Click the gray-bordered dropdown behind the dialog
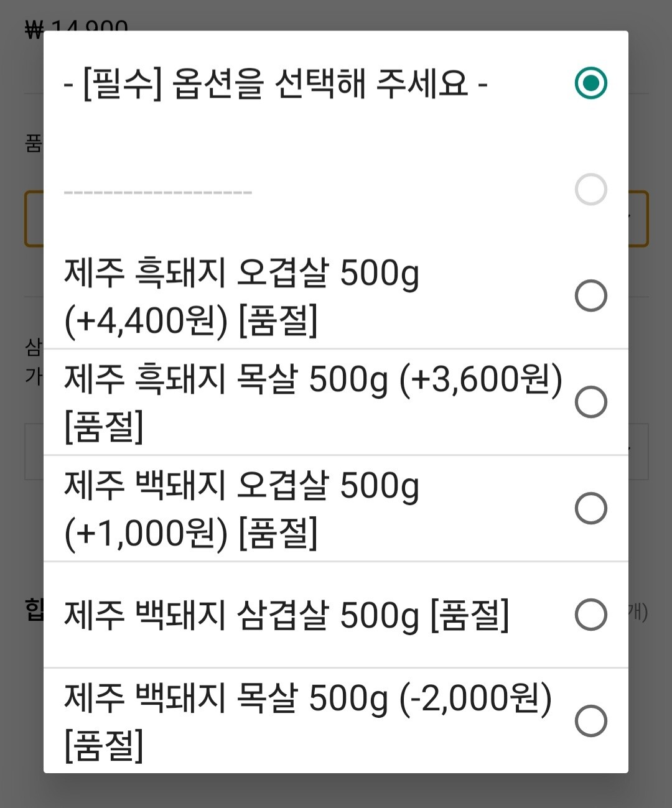 (x=639, y=452)
